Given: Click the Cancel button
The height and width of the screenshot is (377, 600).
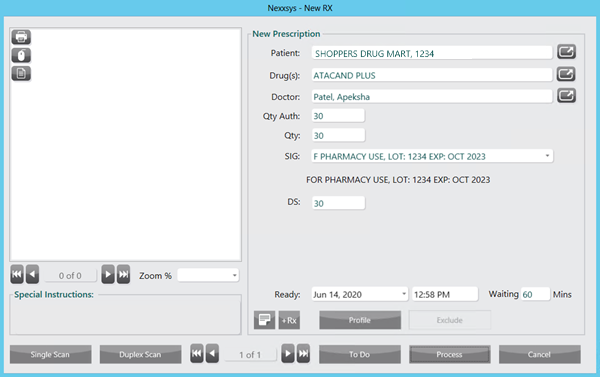Looking at the screenshot, I should click(540, 354).
